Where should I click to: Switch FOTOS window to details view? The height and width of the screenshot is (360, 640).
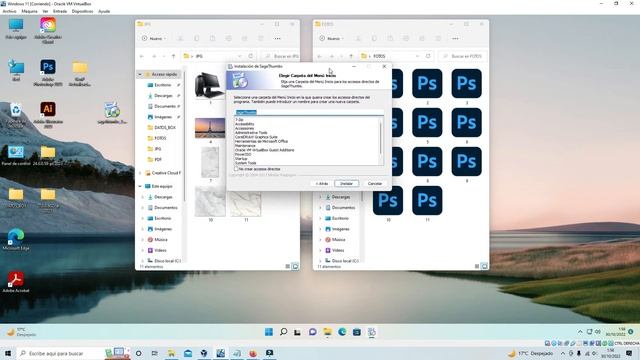pos(477,266)
